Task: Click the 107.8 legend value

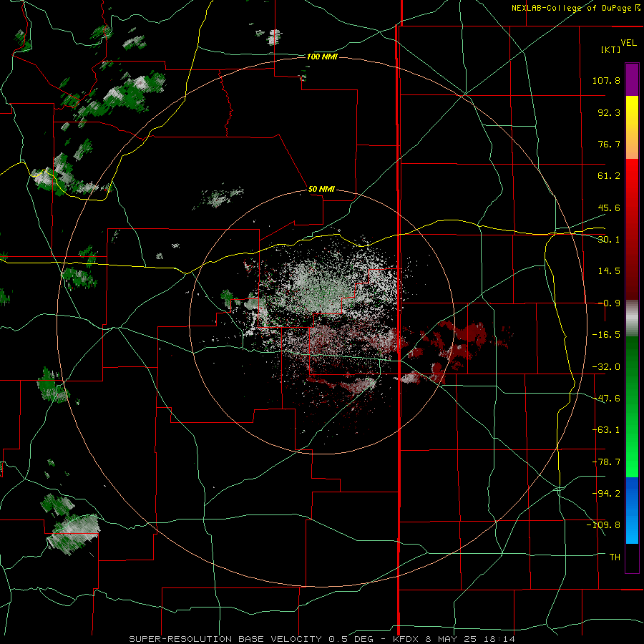Action: (x=606, y=80)
